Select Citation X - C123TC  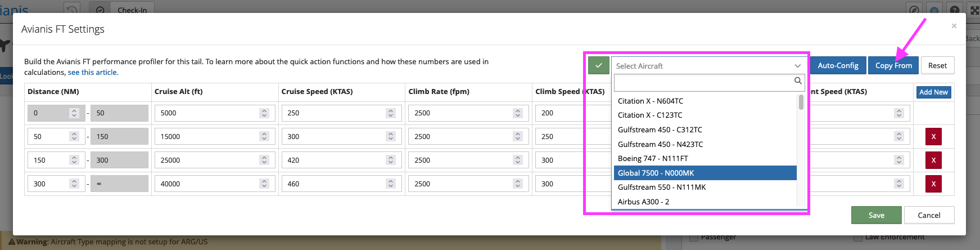[705, 115]
